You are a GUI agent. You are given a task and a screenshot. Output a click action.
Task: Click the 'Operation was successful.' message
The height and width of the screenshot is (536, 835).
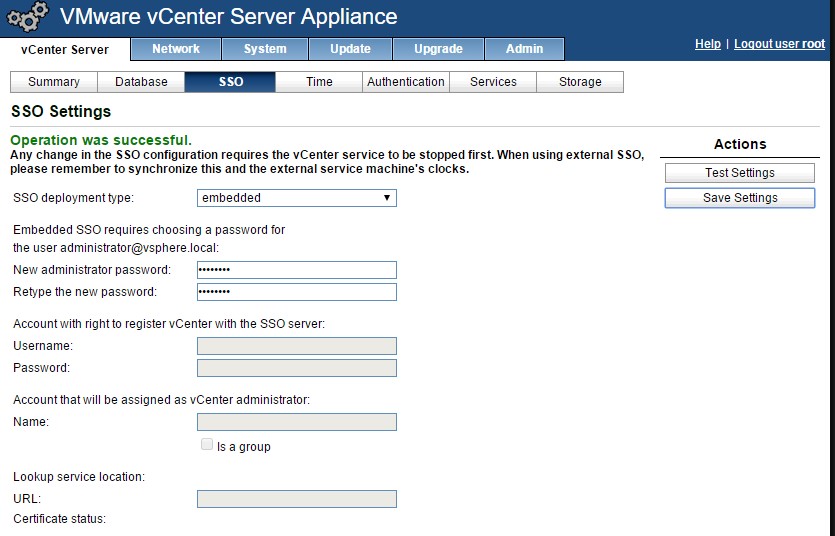101,140
